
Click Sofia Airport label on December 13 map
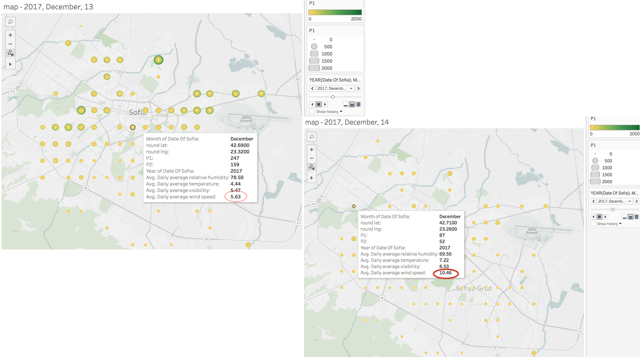coord(246,119)
